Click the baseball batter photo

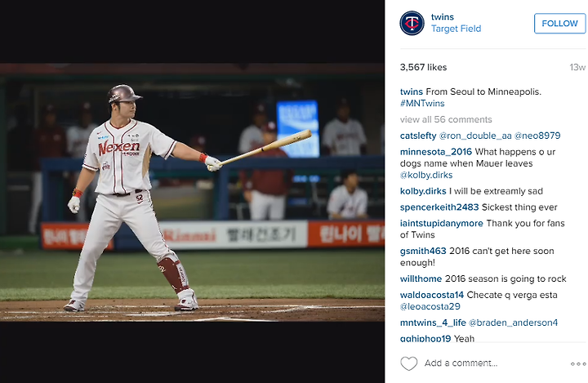[192, 193]
